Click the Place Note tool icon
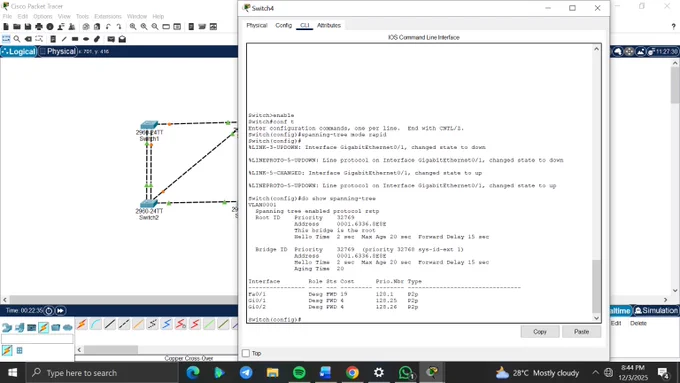 tap(53, 39)
